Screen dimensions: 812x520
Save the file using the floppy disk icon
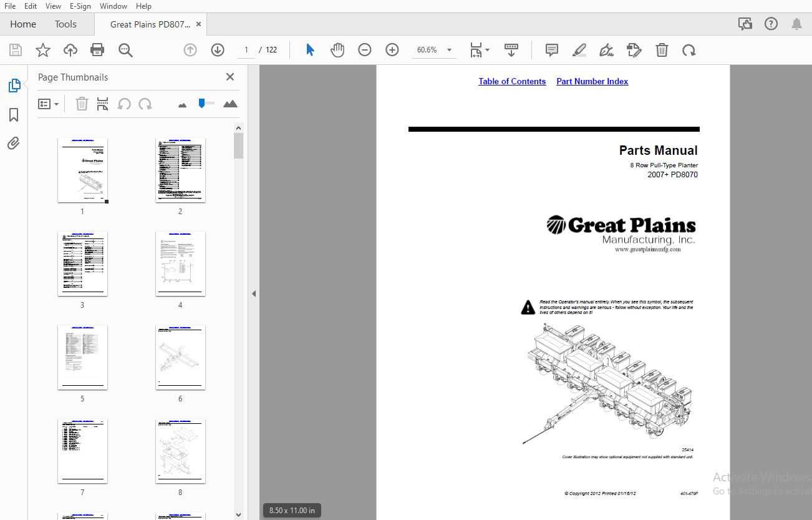[x=16, y=50]
